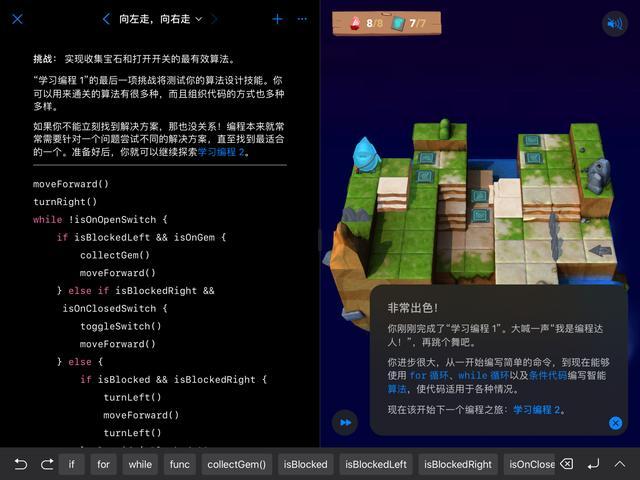640x480 pixels.
Task: Insert the collectGem() code suggestion
Action: [x=237, y=464]
